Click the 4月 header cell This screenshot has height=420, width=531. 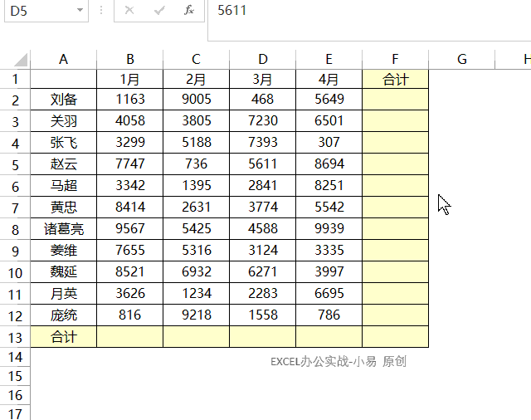point(329,79)
